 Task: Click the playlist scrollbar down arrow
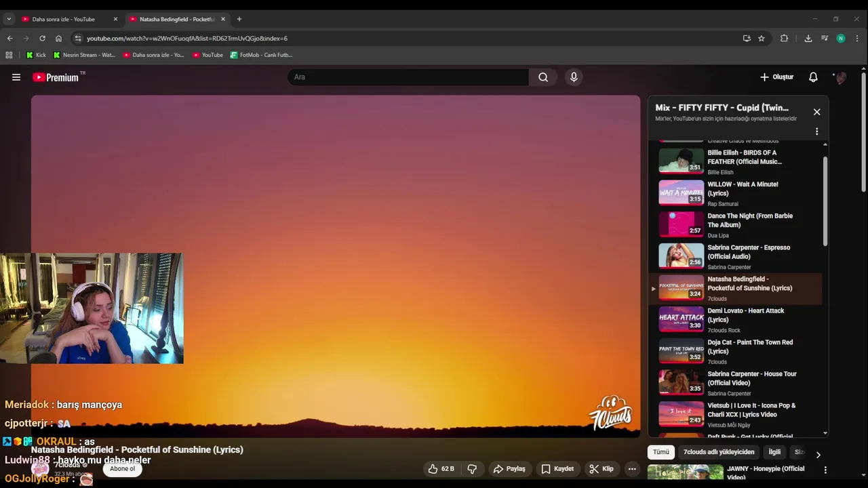point(825,433)
